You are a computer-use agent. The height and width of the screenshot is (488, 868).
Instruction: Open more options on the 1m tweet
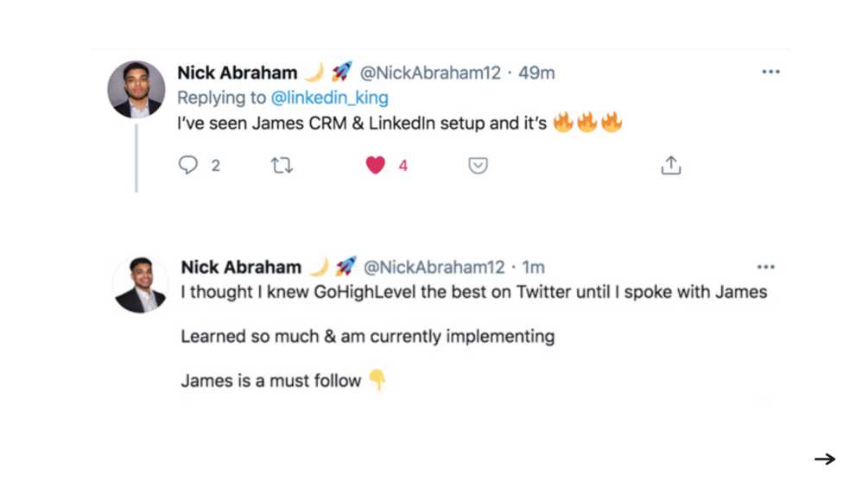click(x=766, y=267)
